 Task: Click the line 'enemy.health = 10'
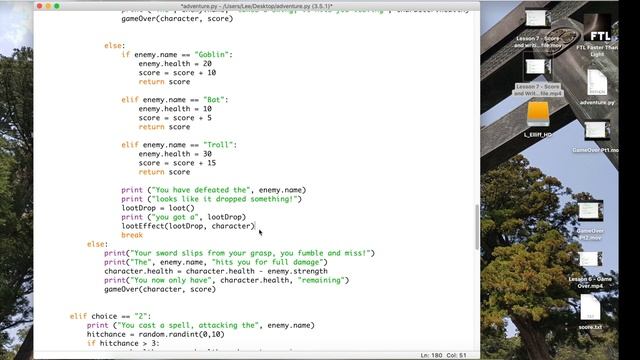tap(175, 109)
